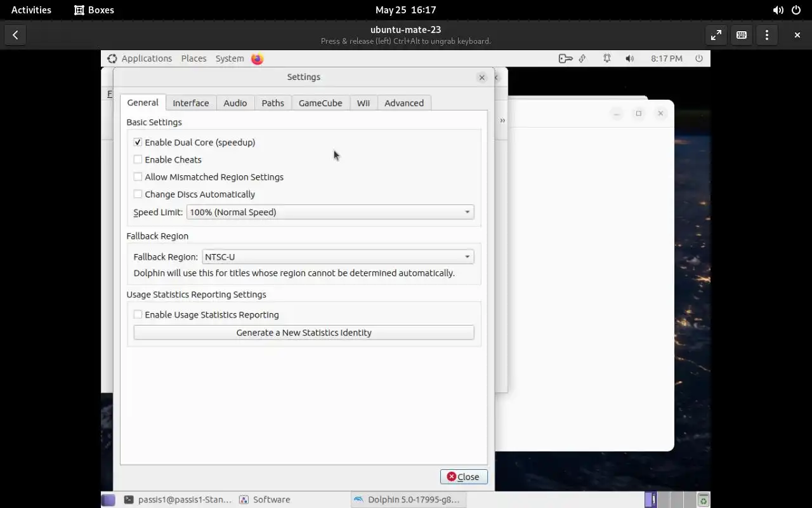Open the accessibility indicator beside the key icon
The image size is (812, 508).
click(x=582, y=58)
